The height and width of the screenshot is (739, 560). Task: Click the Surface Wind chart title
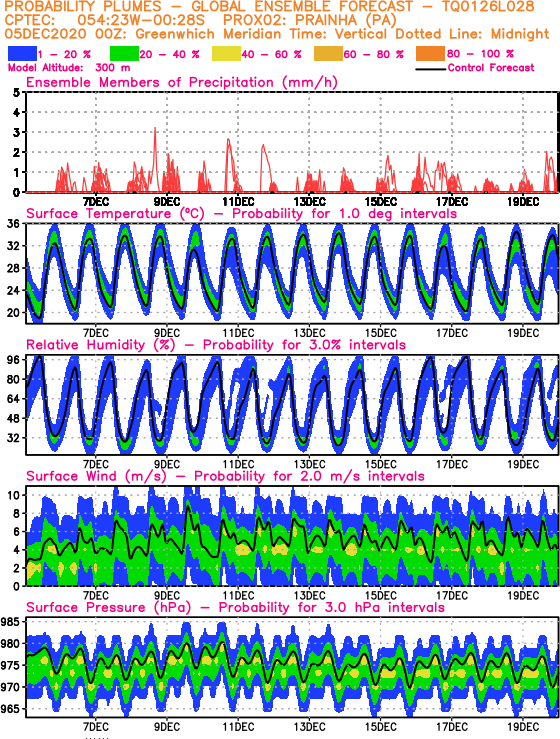[x=225, y=476]
